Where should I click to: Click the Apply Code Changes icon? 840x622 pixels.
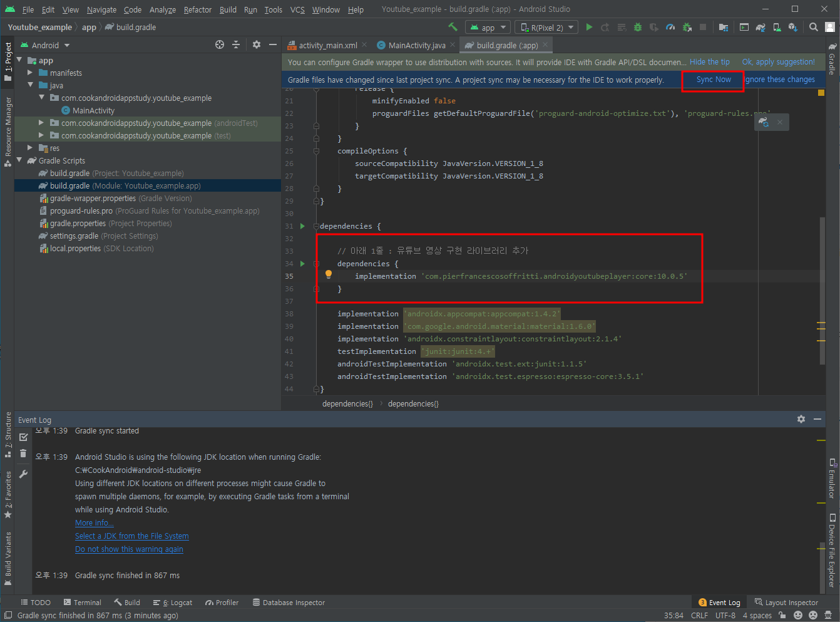(x=622, y=27)
